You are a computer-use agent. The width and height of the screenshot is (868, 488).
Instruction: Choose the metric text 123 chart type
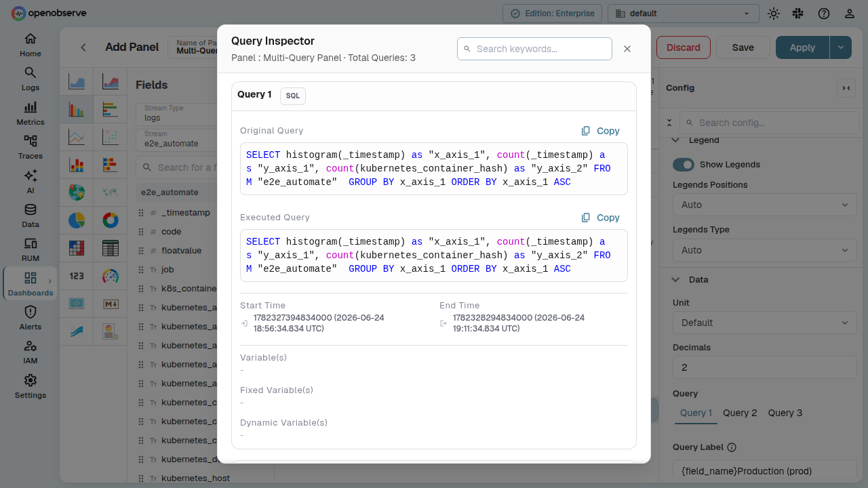point(77,276)
